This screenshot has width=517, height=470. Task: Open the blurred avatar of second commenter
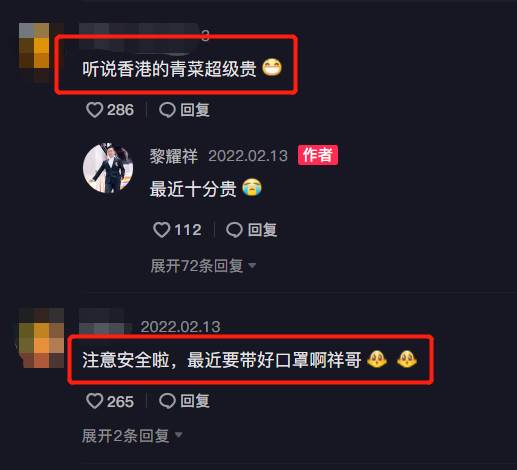coord(41,338)
